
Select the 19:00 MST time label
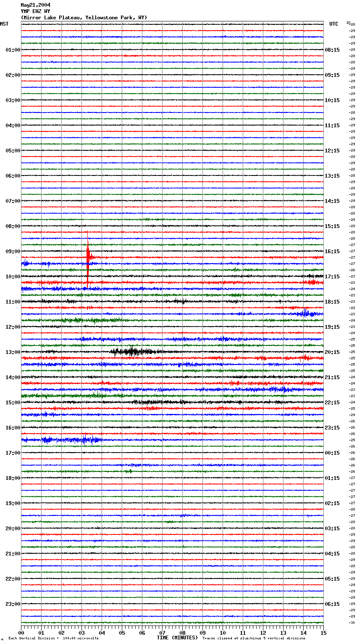pos(13,503)
